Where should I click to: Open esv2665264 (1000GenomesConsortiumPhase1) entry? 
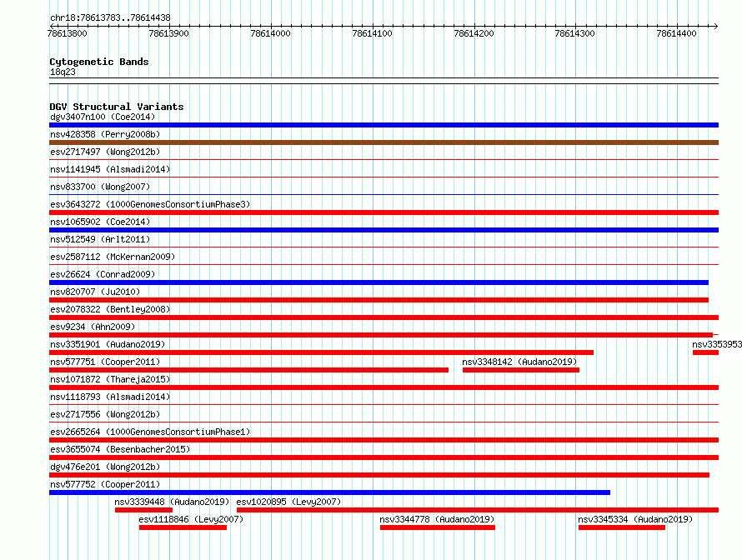click(x=150, y=432)
